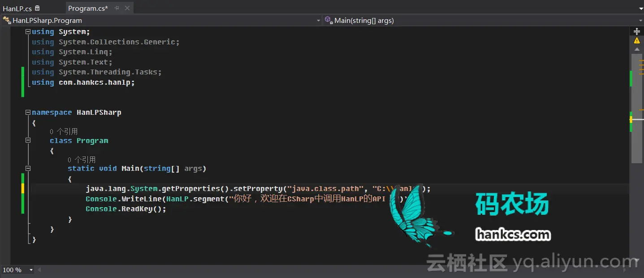The width and height of the screenshot is (644, 278).
Task: Collapse the static void Main method
Action: [28, 169]
